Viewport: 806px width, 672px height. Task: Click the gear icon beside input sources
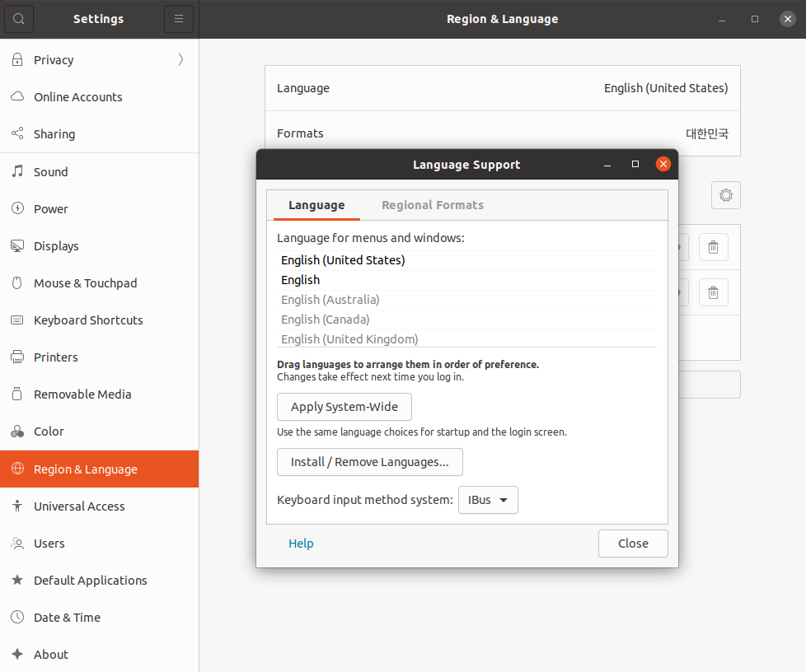725,195
